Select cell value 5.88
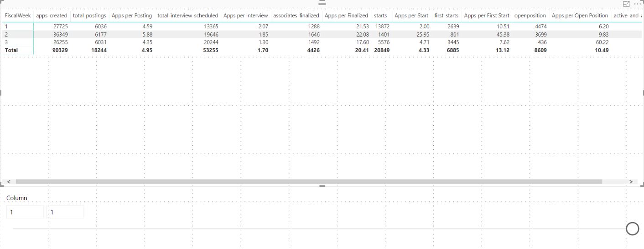This screenshot has width=644, height=249. [146, 35]
